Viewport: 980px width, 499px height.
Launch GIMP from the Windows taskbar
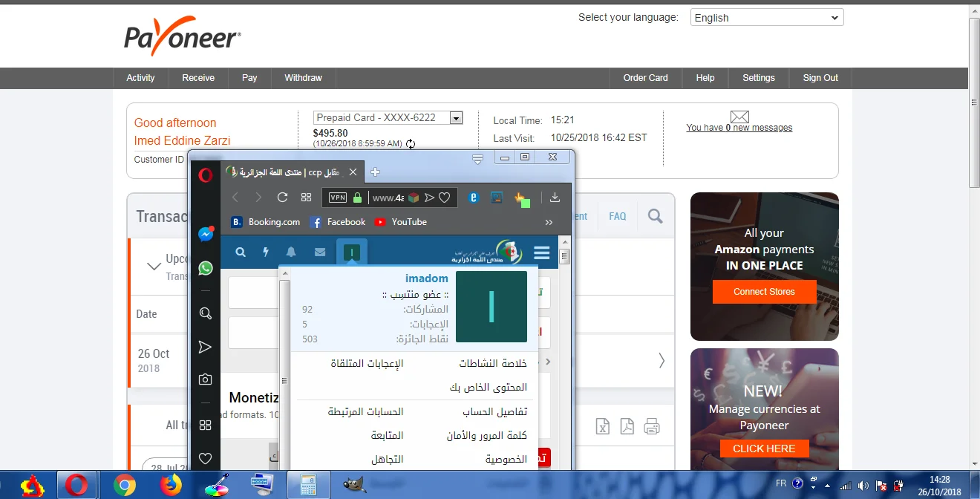(354, 485)
